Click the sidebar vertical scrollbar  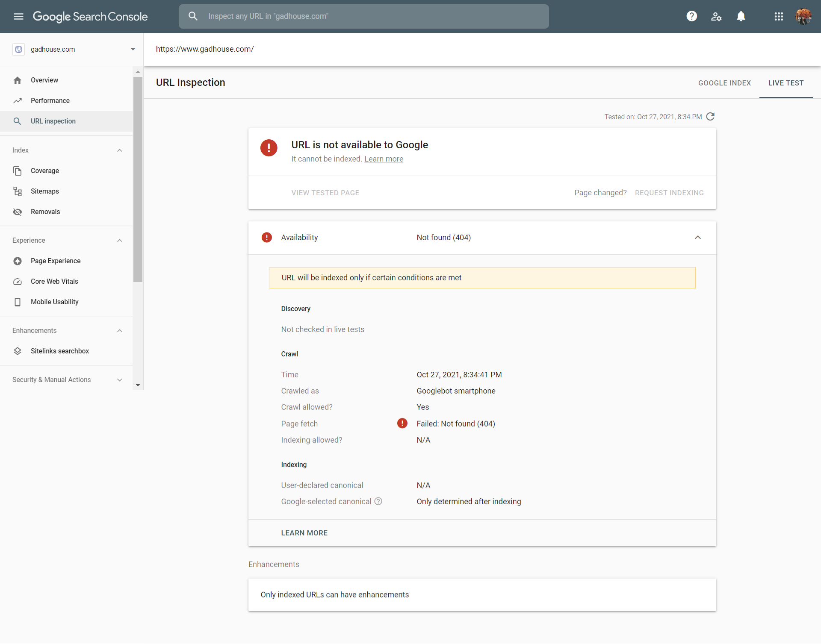click(x=138, y=179)
